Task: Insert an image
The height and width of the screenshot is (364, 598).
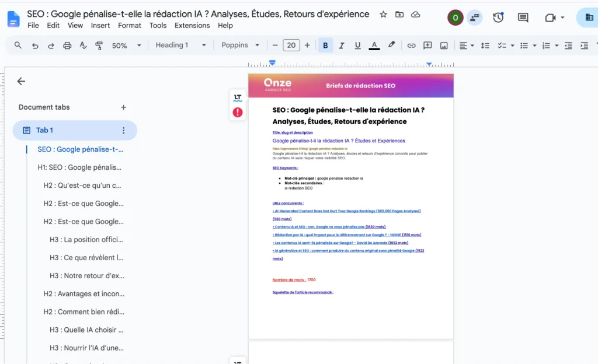Action: 444,45
